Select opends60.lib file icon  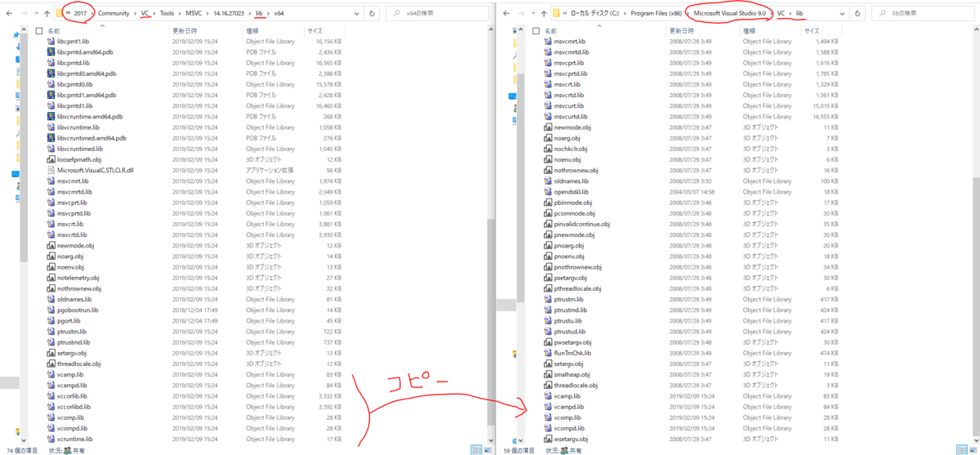coord(548,192)
